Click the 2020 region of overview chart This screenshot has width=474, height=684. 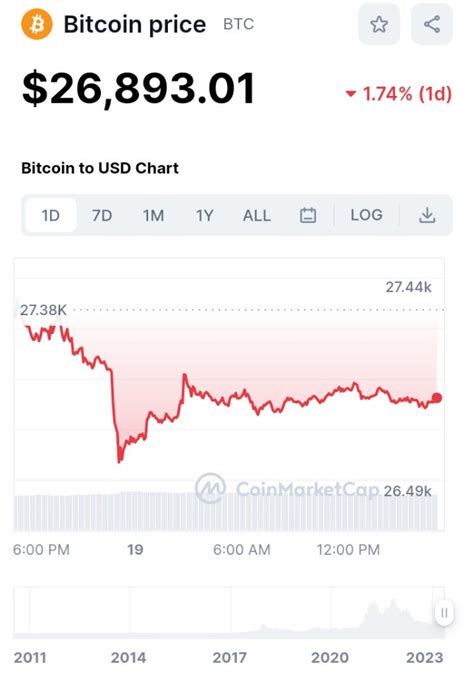point(330,657)
